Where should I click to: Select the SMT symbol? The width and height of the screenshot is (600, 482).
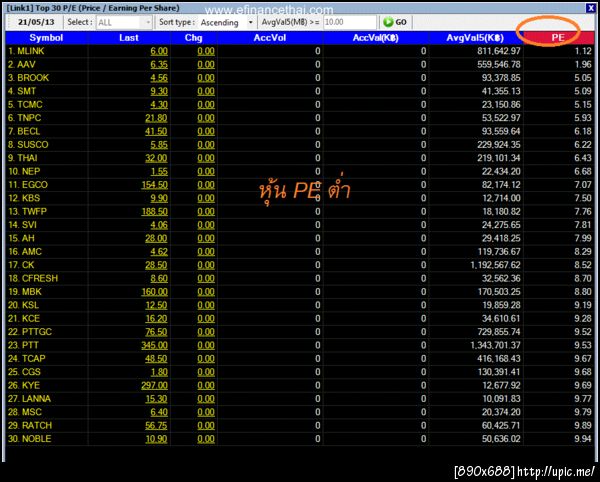click(26, 91)
